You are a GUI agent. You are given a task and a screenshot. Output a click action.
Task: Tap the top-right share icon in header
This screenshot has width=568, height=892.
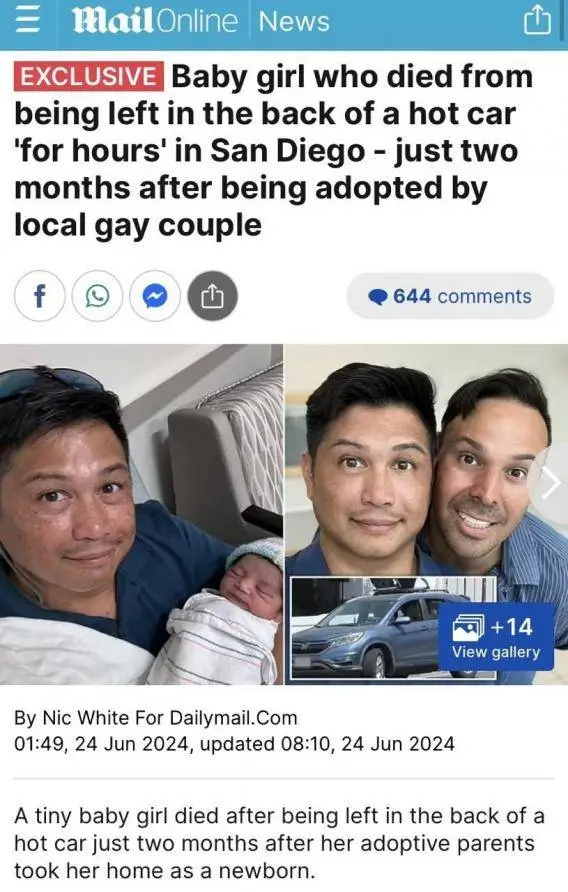tap(537, 22)
